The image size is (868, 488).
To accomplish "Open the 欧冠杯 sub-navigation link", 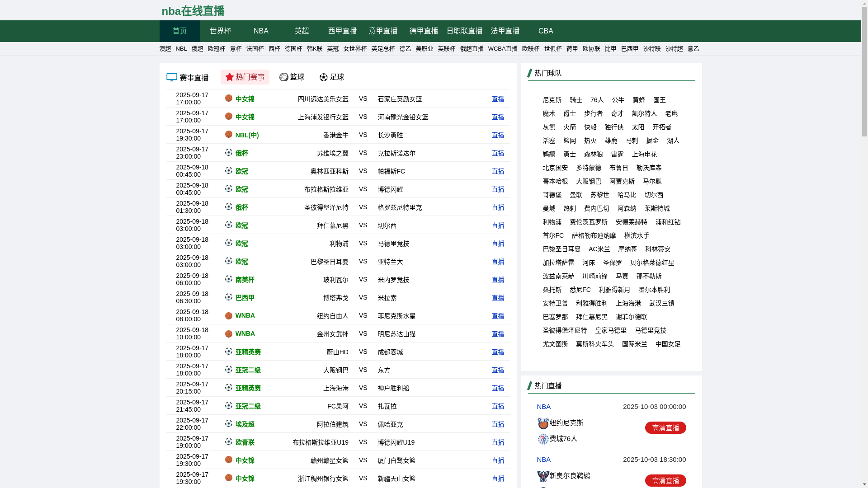I will [217, 49].
